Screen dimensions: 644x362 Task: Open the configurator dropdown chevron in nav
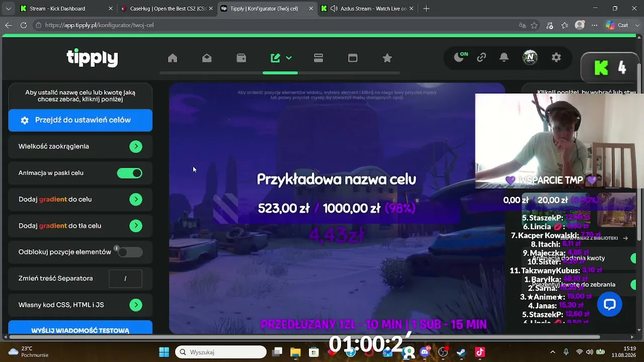click(x=289, y=58)
